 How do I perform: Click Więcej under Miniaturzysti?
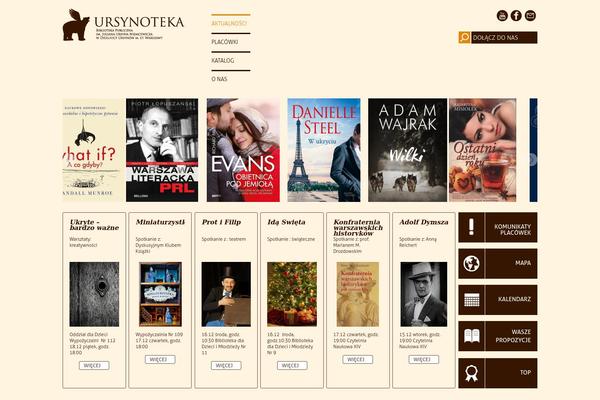[160, 359]
